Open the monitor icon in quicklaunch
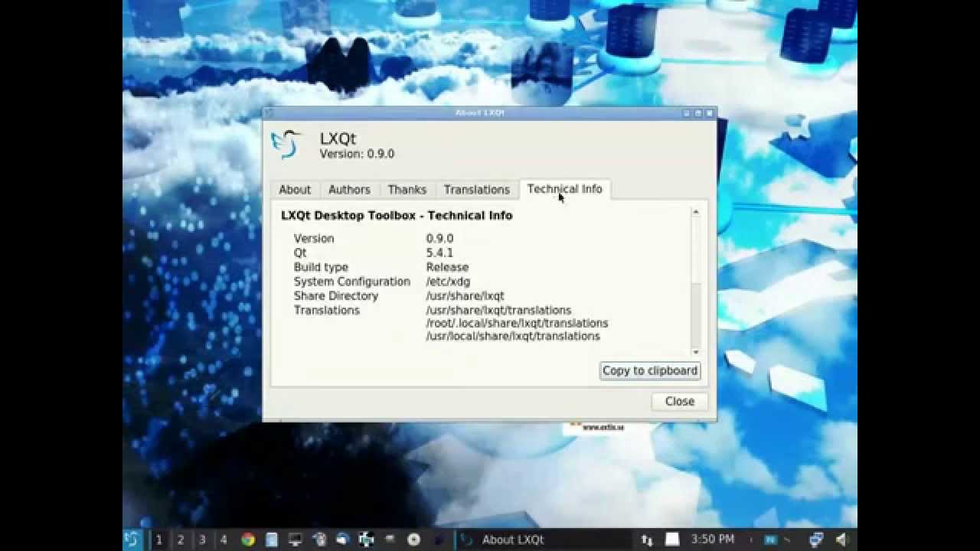Screen dimensions: 980x551 pos(295,540)
